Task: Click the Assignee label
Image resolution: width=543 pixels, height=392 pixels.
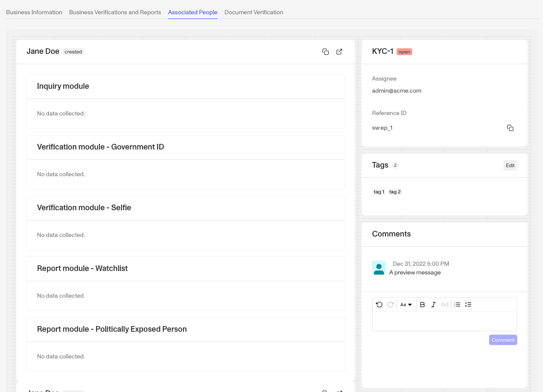Action: pyautogui.click(x=384, y=79)
